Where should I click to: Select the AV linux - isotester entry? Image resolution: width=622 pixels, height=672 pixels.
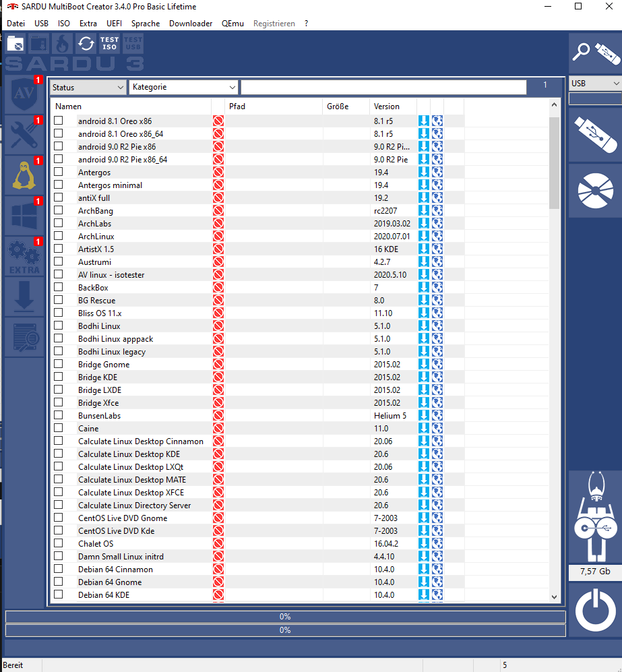111,275
